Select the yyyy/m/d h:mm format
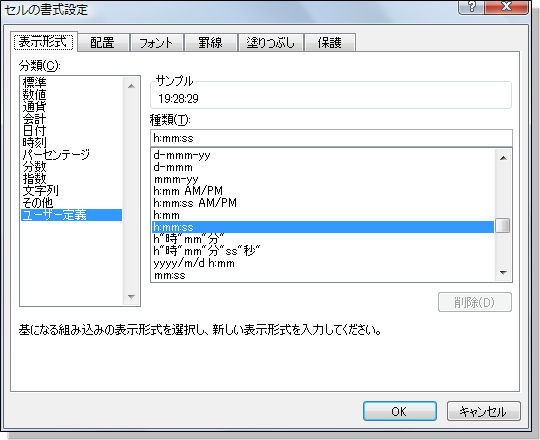Image resolution: width=540 pixels, height=440 pixels. tap(194, 263)
